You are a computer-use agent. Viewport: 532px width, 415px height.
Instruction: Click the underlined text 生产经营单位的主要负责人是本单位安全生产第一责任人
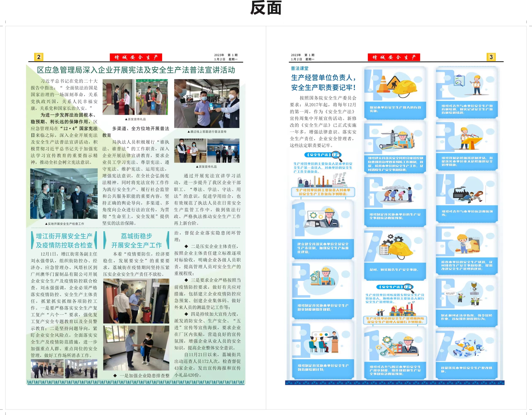[x=323, y=168]
